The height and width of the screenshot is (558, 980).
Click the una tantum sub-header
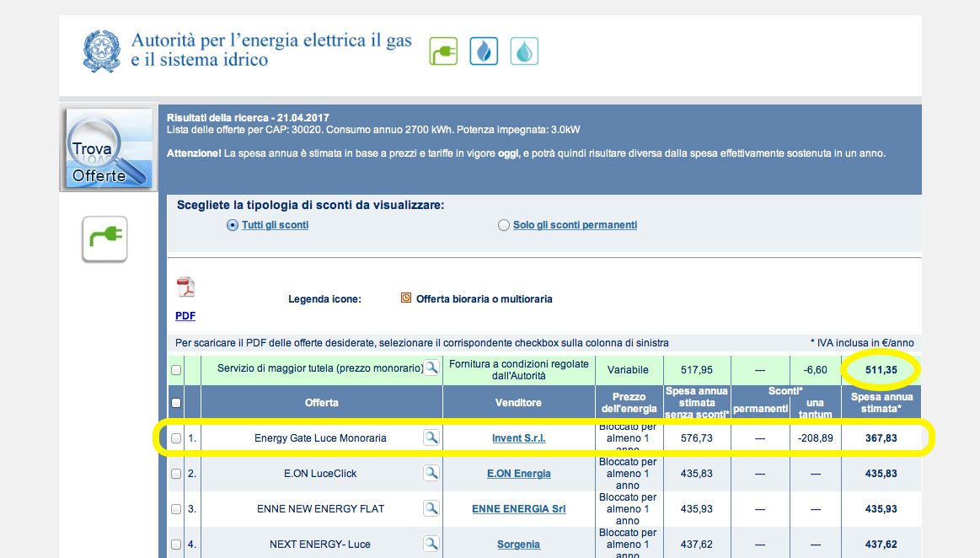tap(815, 409)
